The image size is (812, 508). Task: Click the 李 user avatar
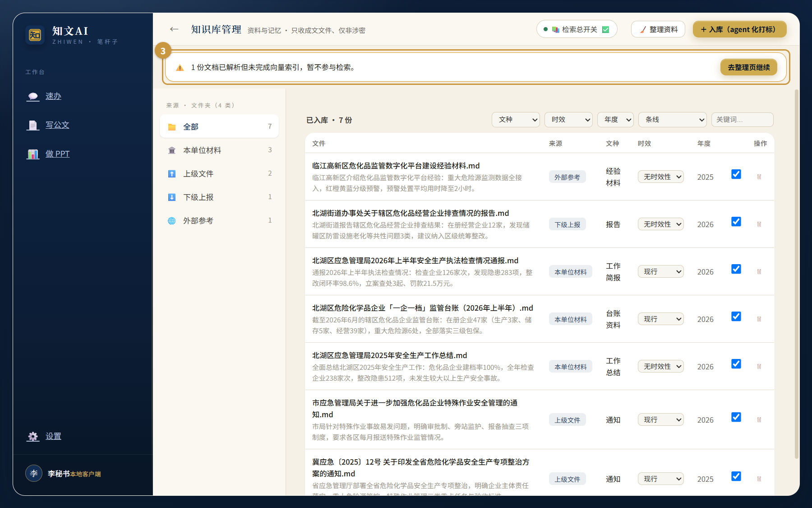(34, 473)
